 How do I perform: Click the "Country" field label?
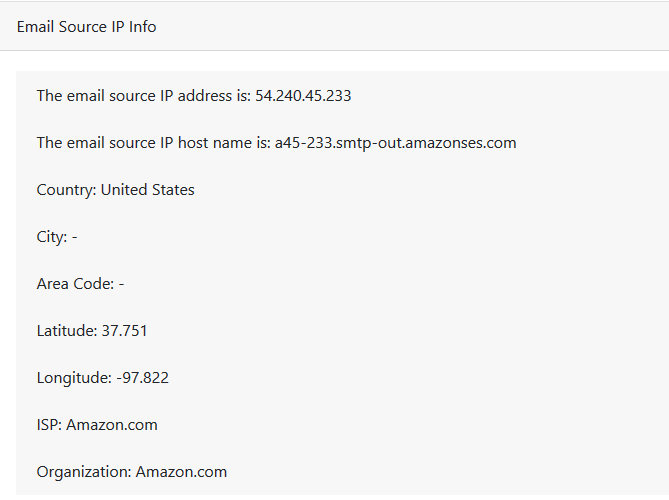point(66,190)
